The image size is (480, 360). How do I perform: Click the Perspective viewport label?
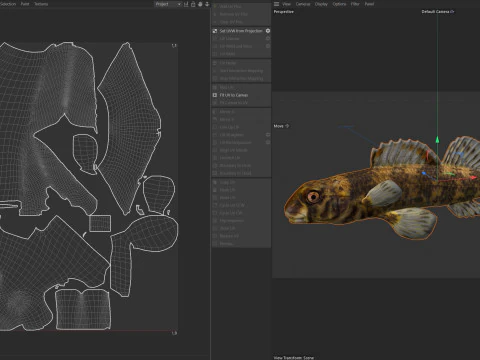(x=284, y=12)
